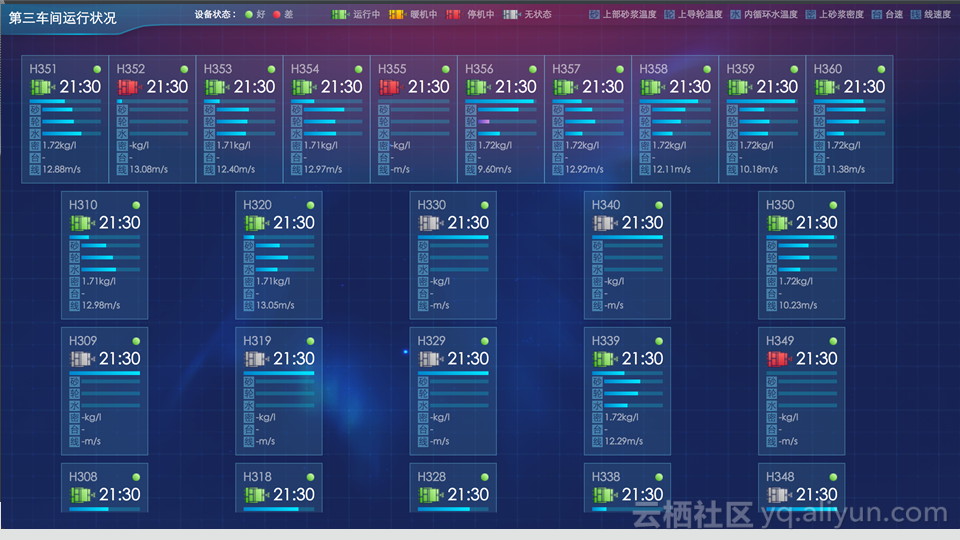Click the 11.38m/s speed on H360
Viewport: 960px width, 540px height.
(x=846, y=170)
